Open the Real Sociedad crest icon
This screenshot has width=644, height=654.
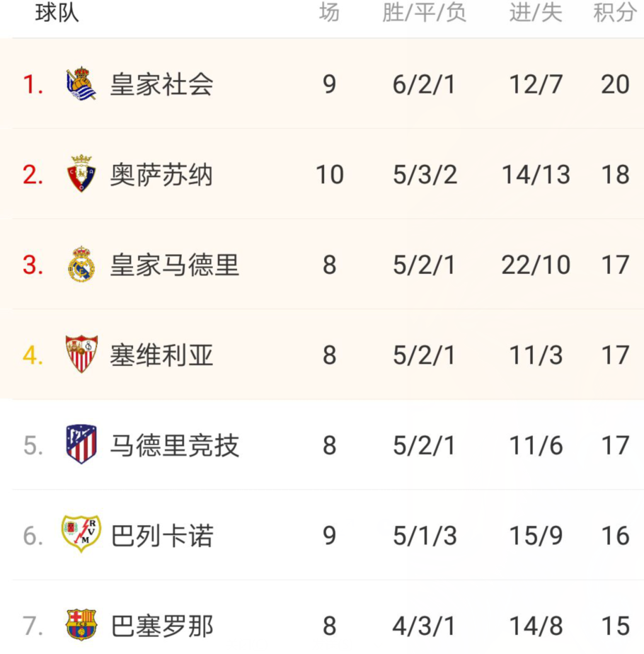81,84
